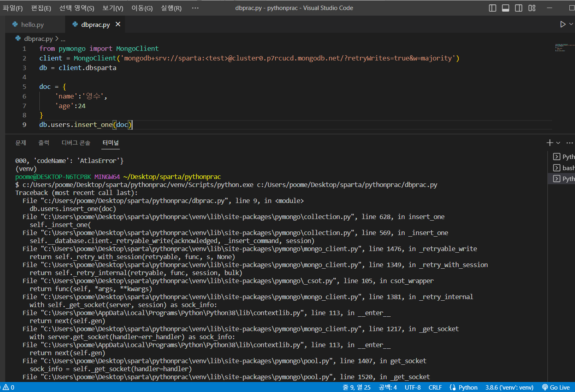This screenshot has width=575, height=392.
Task: Click the 'Traceback (most recent call last):' line
Action: click(76, 193)
